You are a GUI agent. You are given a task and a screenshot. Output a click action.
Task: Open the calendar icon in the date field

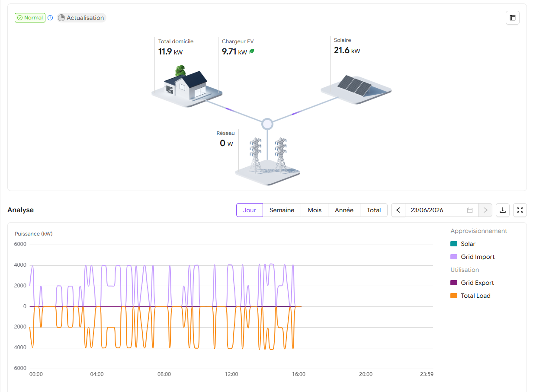coord(470,210)
